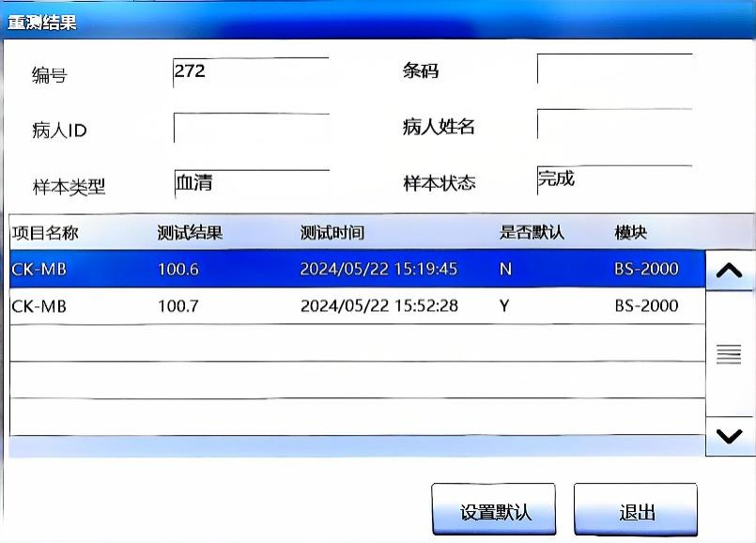This screenshot has width=756, height=543.
Task: Click the 重测结果 window title bar
Action: [x=376, y=23]
